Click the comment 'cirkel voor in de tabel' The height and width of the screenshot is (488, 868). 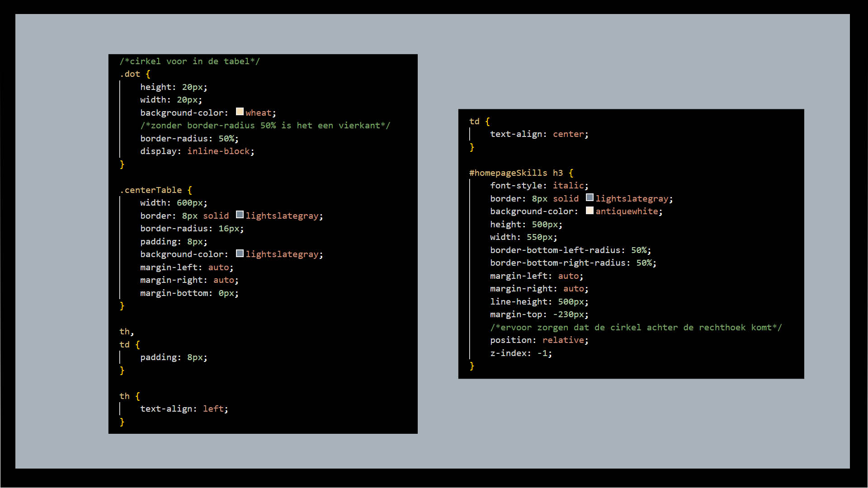click(190, 61)
